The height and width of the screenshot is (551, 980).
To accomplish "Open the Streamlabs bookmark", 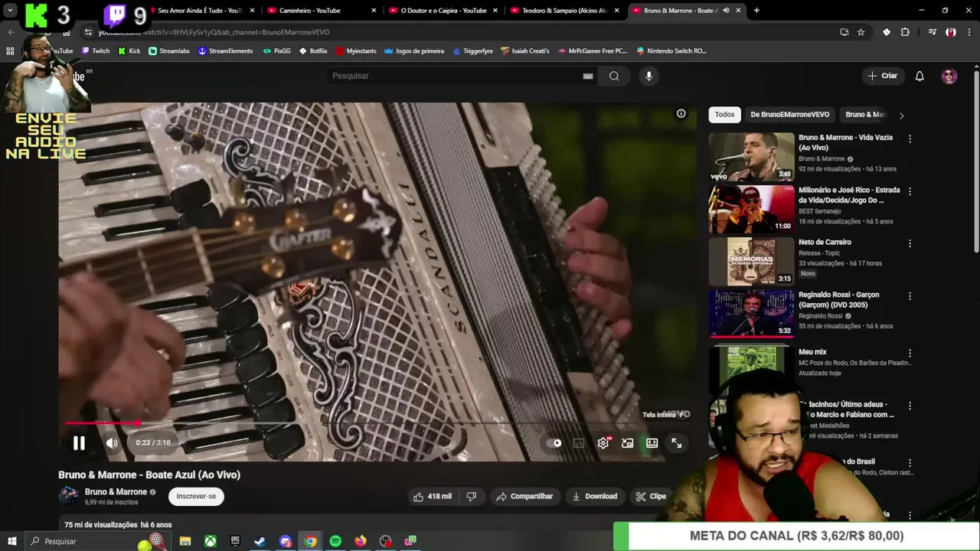I will coord(169,51).
